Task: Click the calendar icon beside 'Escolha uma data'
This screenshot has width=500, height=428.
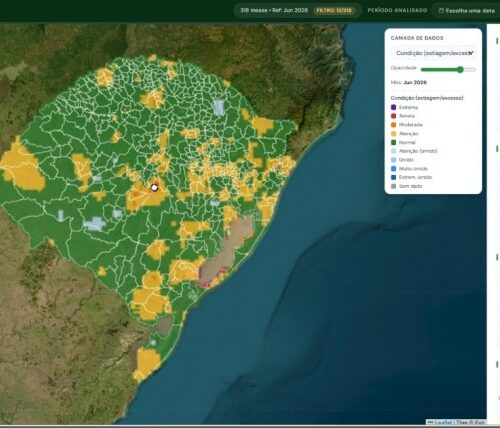Action: [x=441, y=10]
